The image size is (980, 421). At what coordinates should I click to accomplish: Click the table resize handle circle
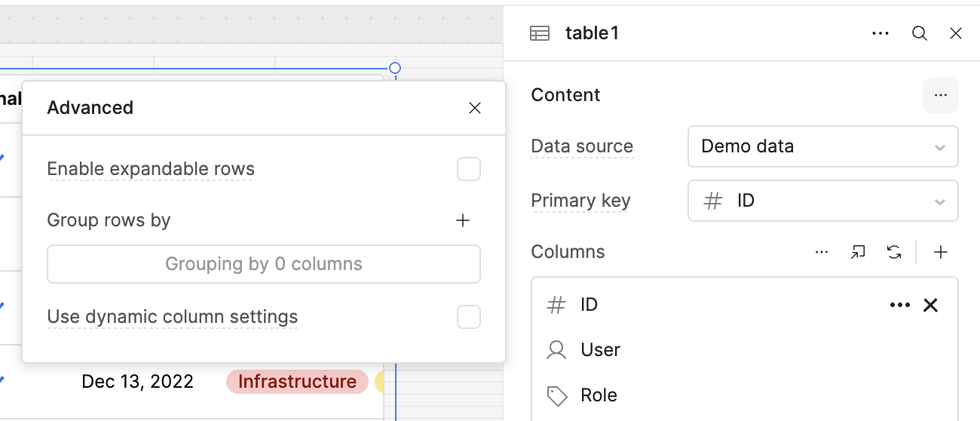(x=394, y=68)
